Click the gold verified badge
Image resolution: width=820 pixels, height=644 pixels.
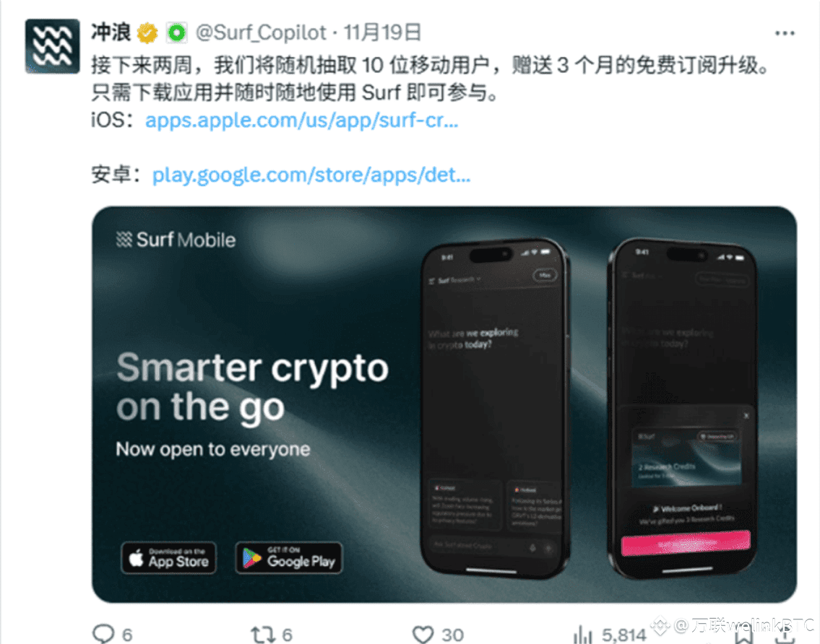pyautogui.click(x=147, y=33)
